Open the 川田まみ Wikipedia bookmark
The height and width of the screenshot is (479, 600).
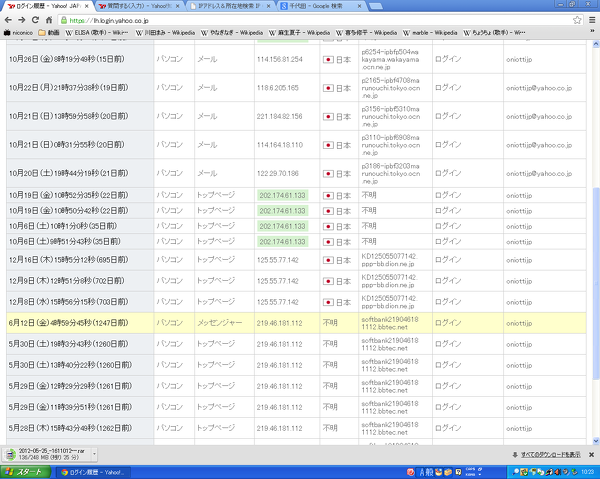click(165, 33)
